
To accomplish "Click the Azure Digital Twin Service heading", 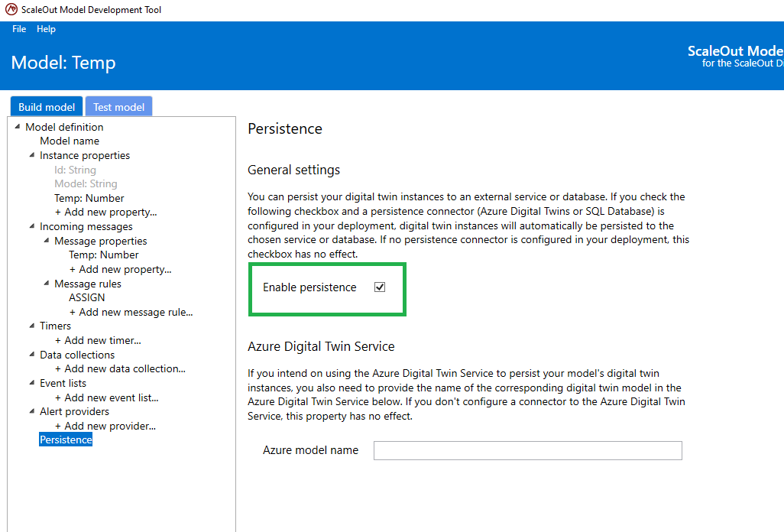I will 321,346.
